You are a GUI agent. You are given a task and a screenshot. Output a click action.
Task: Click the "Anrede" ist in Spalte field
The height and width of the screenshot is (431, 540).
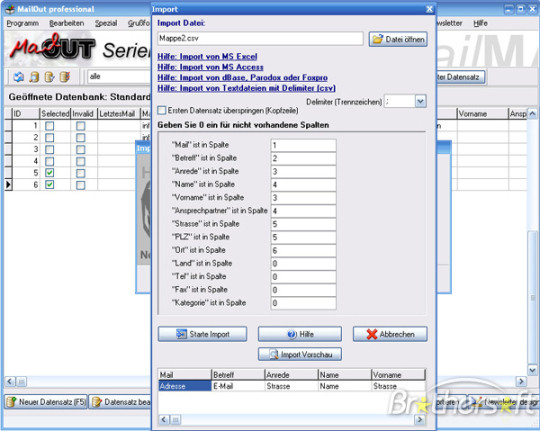point(303,171)
